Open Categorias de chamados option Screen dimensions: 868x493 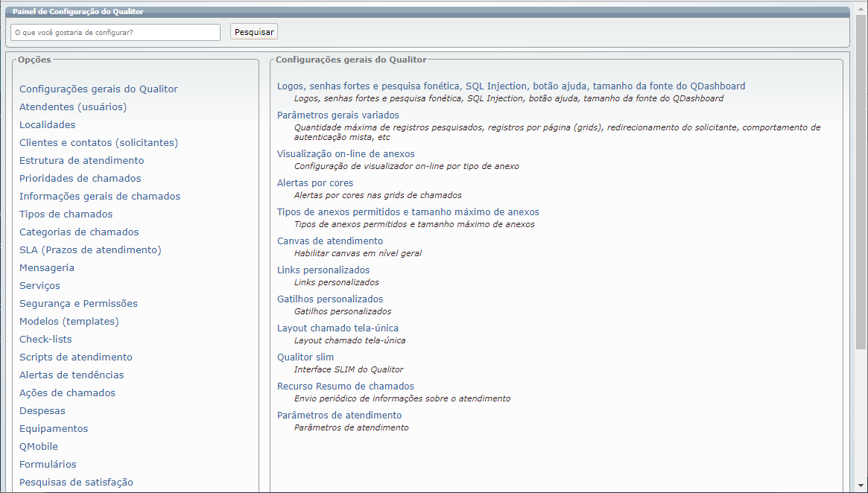tap(79, 232)
